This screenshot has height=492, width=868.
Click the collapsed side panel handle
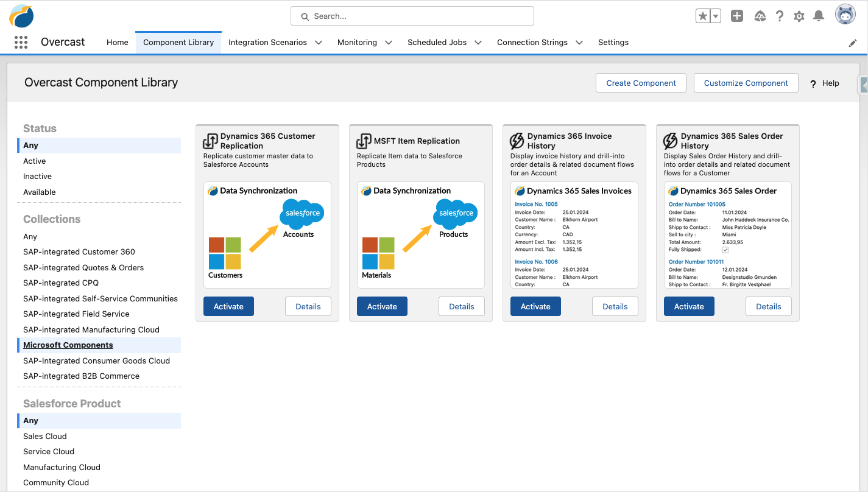864,86
